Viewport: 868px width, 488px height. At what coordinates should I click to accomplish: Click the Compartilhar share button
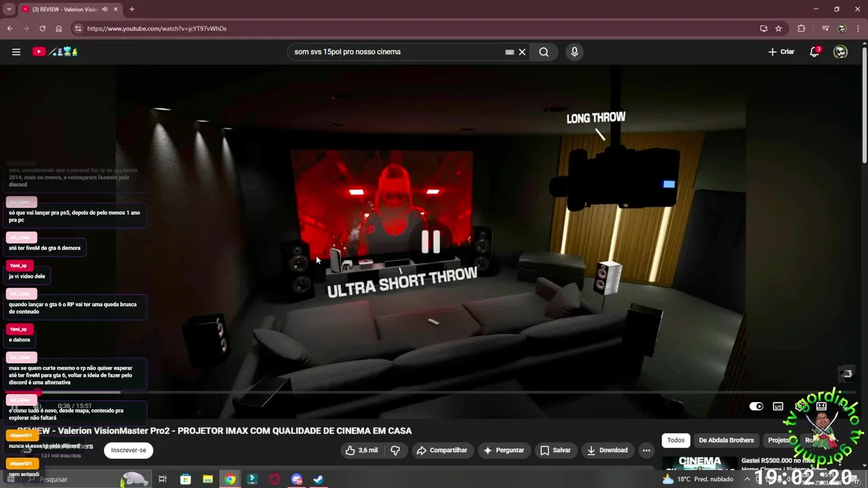pos(441,450)
